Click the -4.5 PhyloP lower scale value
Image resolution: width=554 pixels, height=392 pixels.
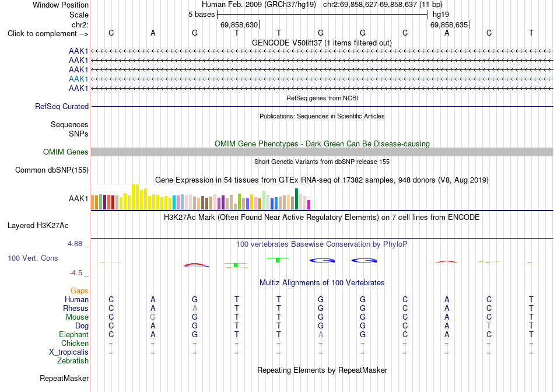click(x=76, y=273)
